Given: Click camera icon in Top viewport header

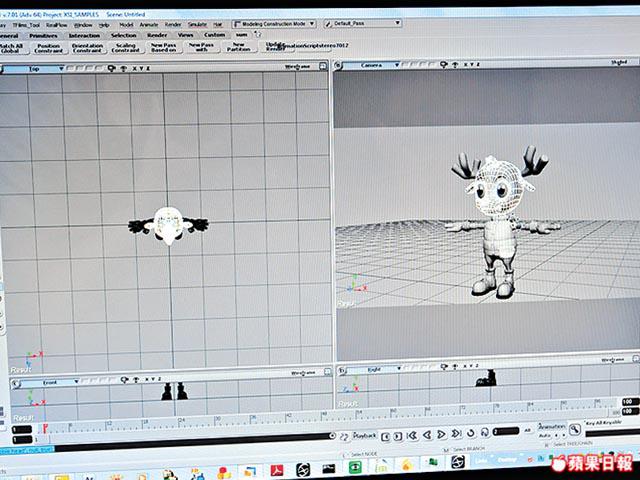Looking at the screenshot, I should 111,69.
